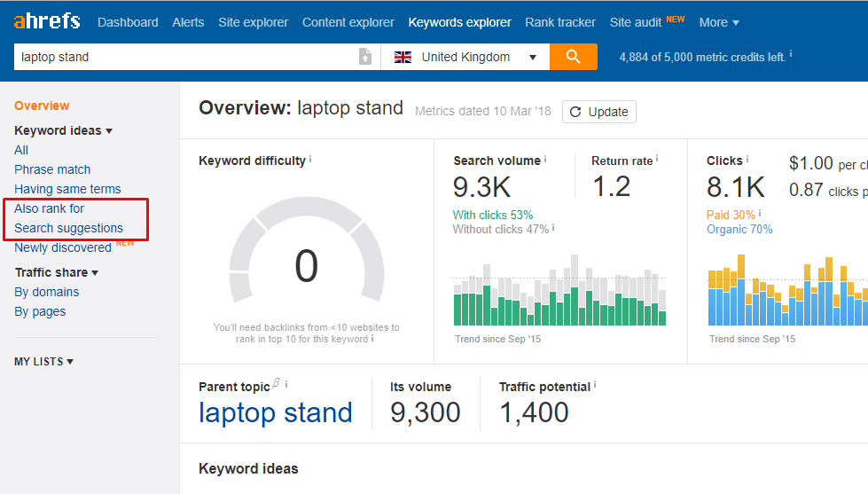This screenshot has height=494, width=868.
Task: Click info icon after metric credits left
Action: (x=791, y=54)
